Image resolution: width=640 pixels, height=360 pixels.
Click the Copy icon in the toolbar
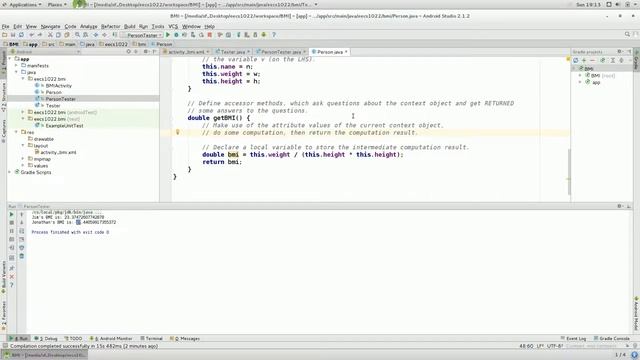[58, 35]
